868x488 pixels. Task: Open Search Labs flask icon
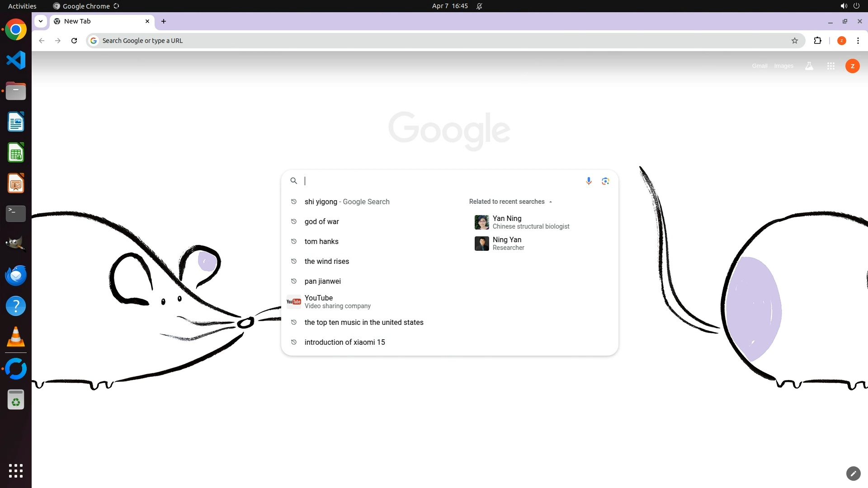(809, 66)
